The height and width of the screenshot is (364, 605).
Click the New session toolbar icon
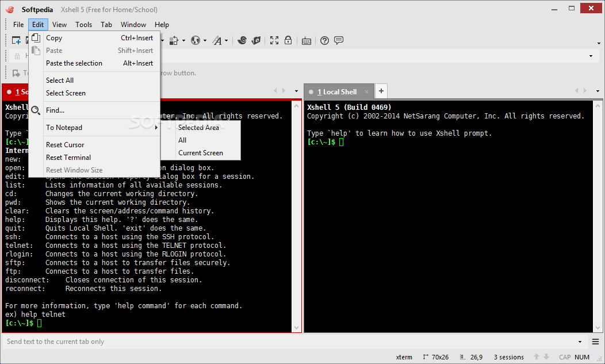pyautogui.click(x=16, y=40)
